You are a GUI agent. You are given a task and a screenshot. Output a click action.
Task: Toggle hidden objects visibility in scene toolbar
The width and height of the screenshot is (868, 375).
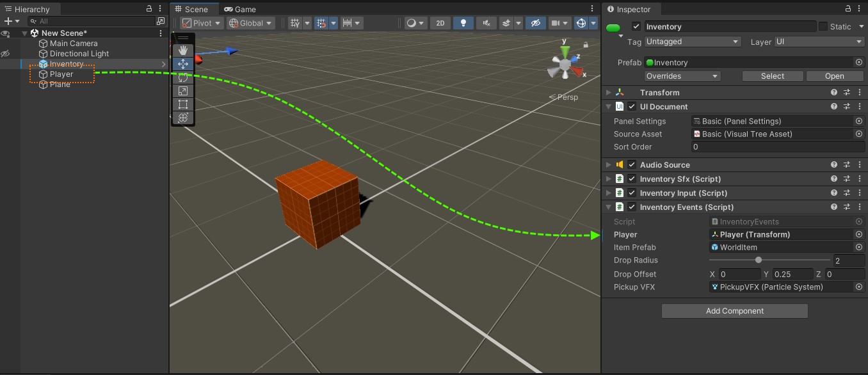click(x=535, y=23)
